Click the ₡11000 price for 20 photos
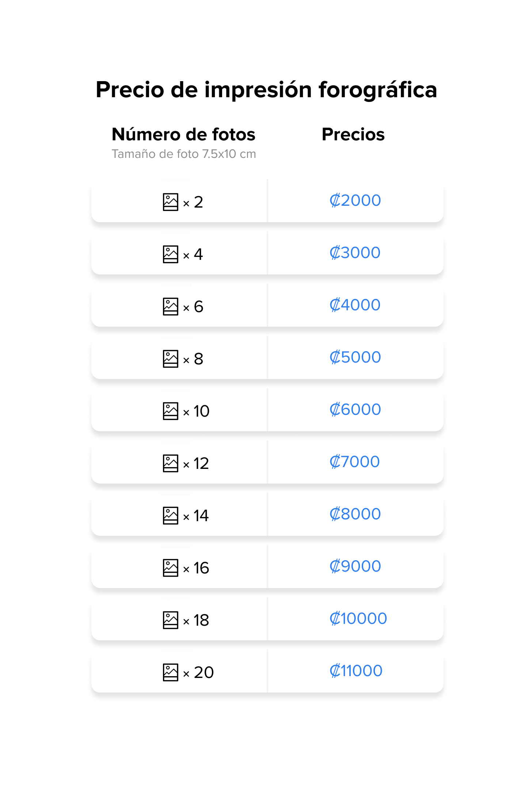 (x=356, y=671)
